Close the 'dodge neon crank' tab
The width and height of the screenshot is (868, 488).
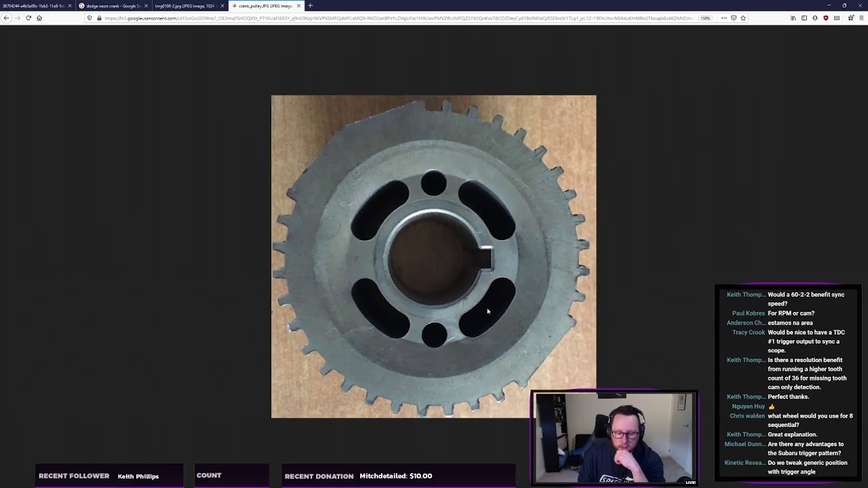[146, 5]
